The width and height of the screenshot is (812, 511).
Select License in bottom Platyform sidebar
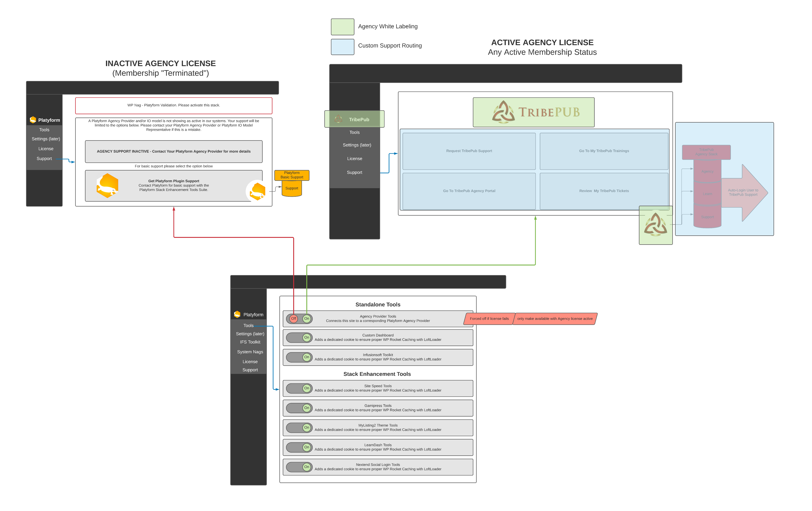(x=250, y=362)
